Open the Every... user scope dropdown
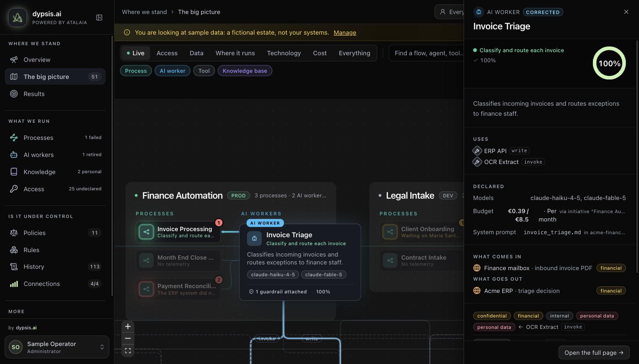 tap(449, 12)
